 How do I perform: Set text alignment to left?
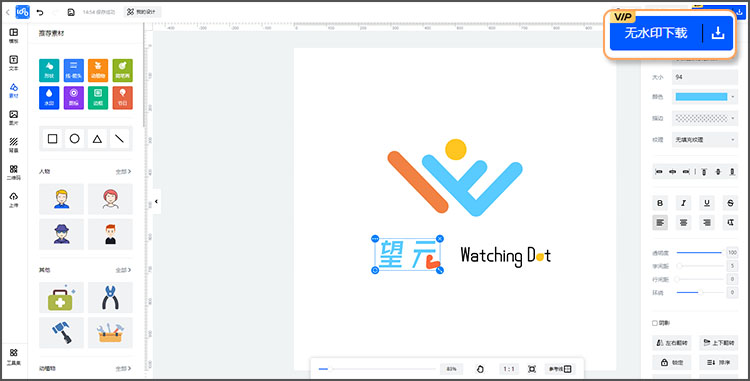coord(660,222)
